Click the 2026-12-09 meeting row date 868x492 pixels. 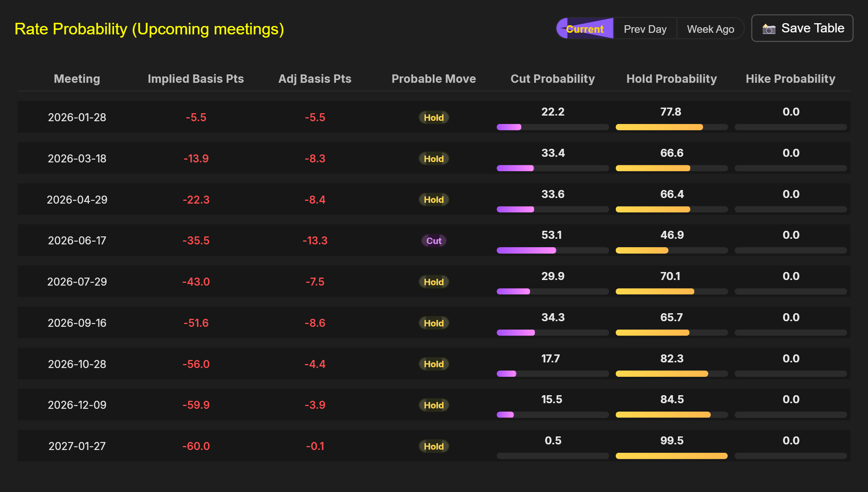[x=77, y=405]
